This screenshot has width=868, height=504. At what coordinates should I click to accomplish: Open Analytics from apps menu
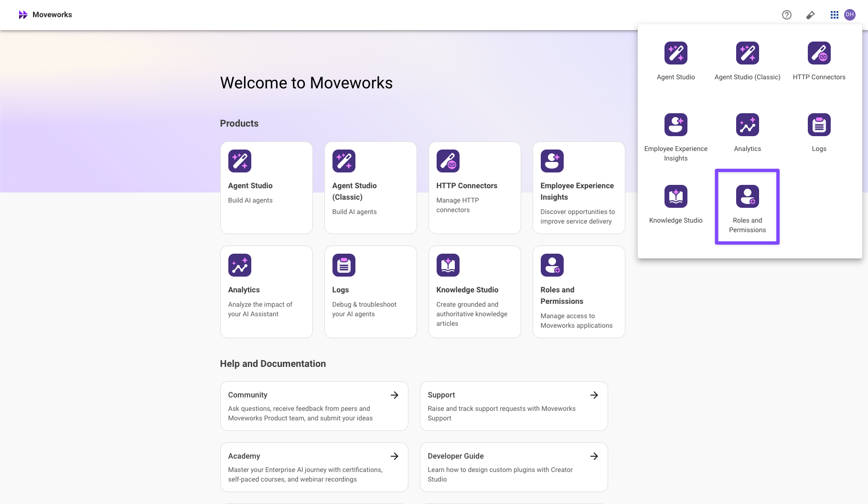[x=748, y=133]
